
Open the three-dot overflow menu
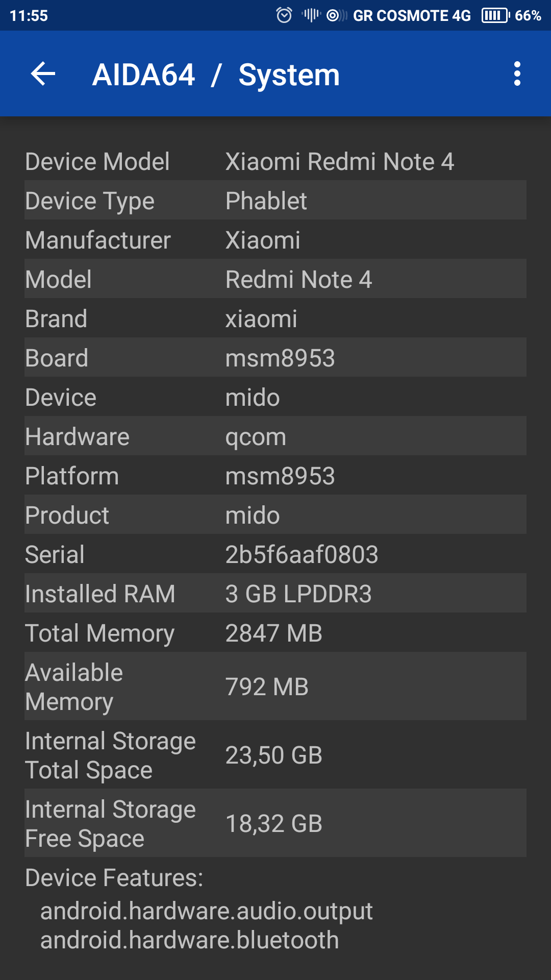click(x=517, y=74)
